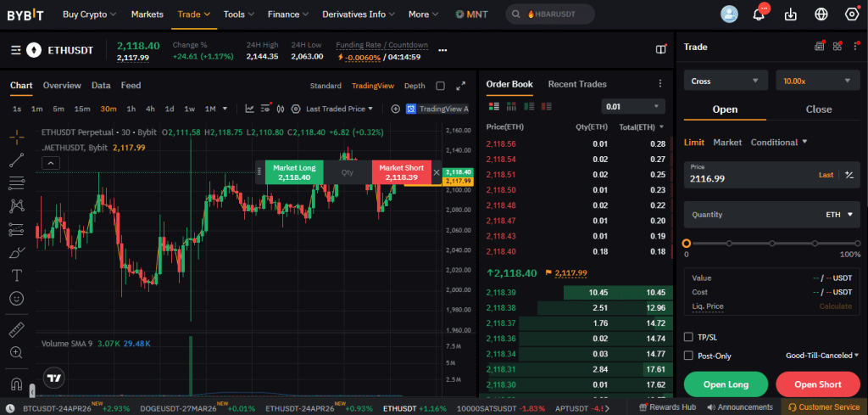Click the Market Short quick trade button
This screenshot has height=415, width=868.
[x=401, y=172]
